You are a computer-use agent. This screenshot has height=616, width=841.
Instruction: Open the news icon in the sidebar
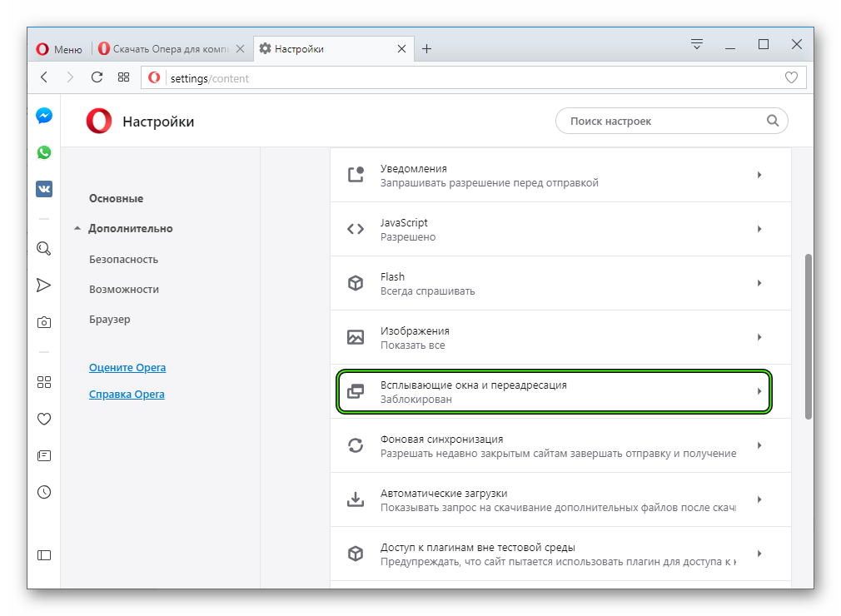44,455
